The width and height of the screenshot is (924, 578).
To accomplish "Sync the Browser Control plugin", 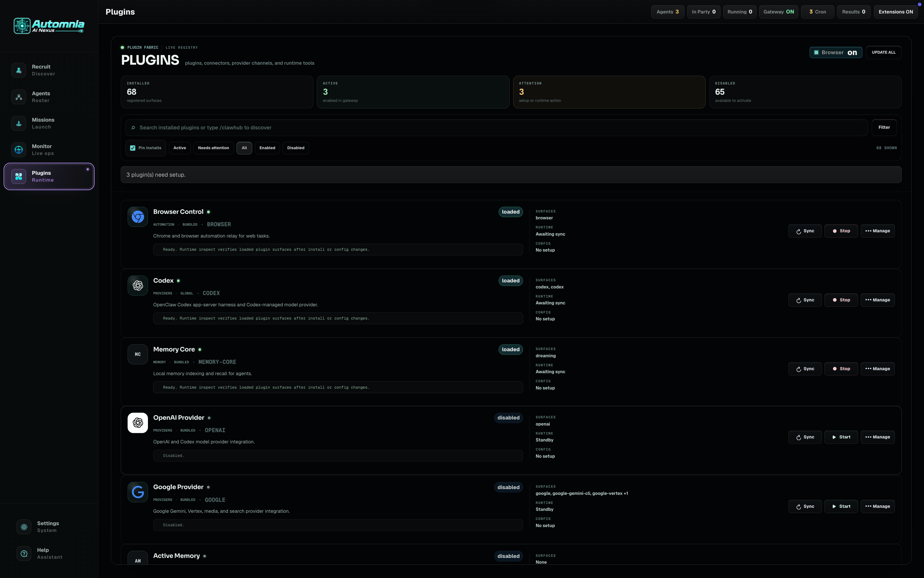I will tap(805, 231).
